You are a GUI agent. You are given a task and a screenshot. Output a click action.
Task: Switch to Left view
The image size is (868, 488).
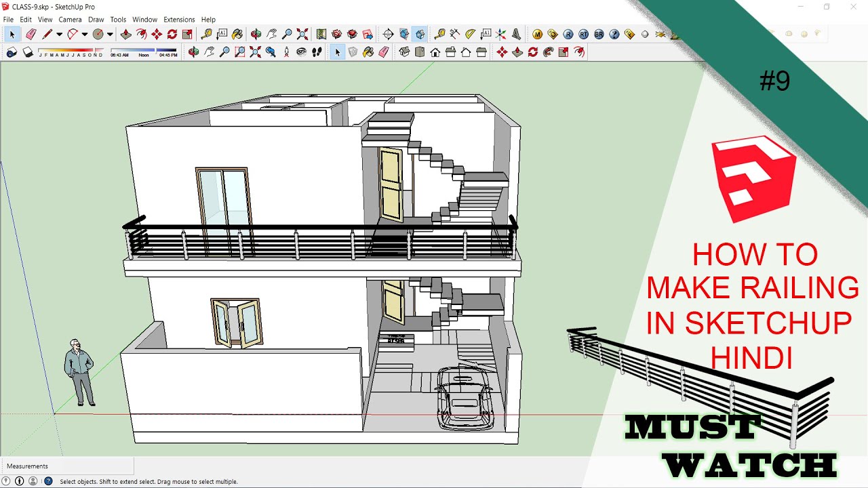tap(481, 52)
